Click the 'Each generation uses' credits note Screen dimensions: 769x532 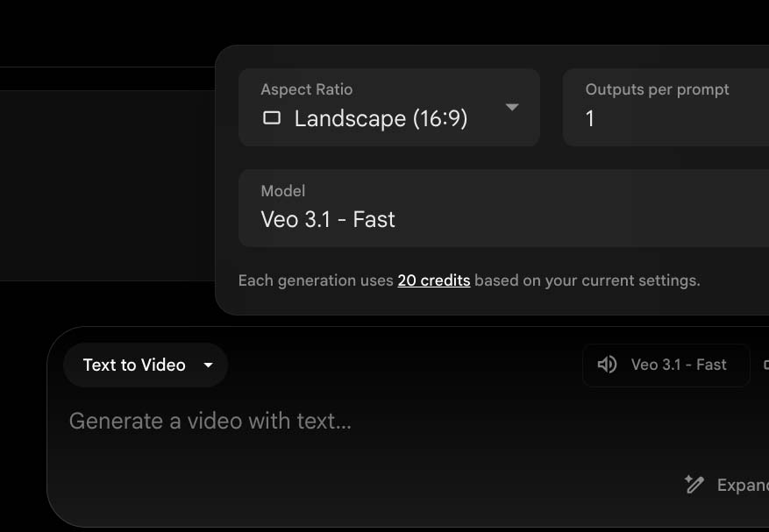coord(316,281)
